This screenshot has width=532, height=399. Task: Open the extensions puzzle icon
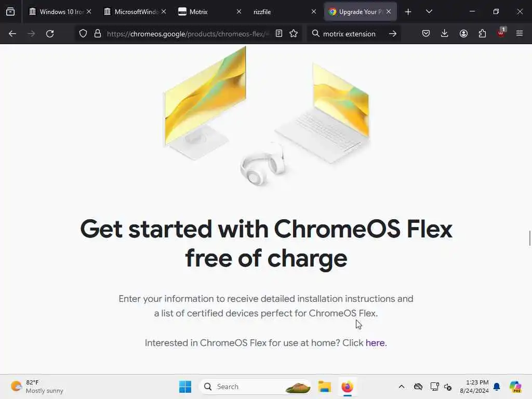click(482, 34)
